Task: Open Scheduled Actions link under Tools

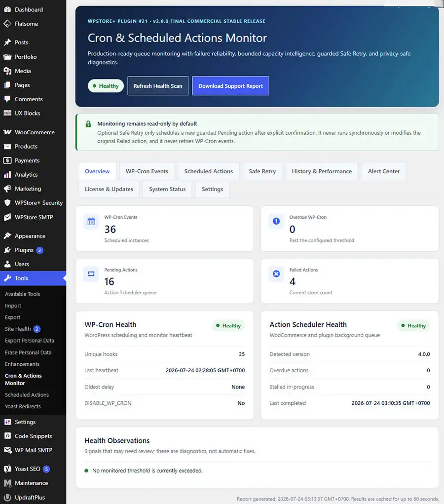Action: point(27,395)
